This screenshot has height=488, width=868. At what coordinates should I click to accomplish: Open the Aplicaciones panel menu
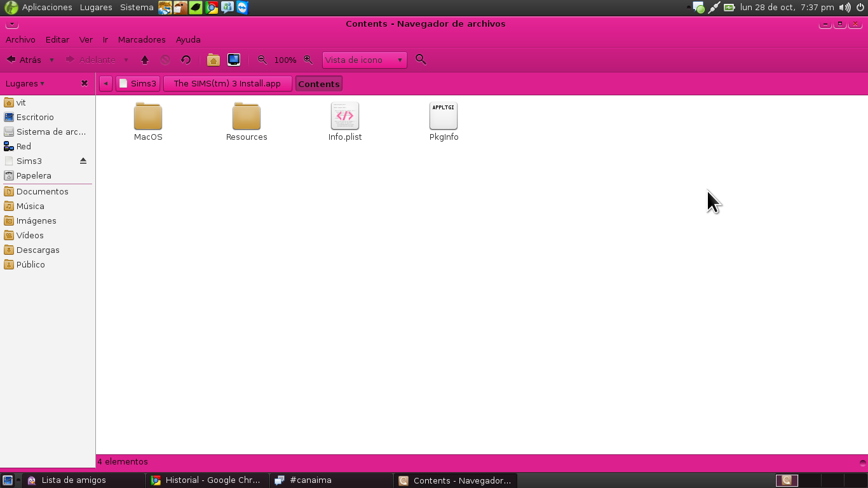(47, 8)
